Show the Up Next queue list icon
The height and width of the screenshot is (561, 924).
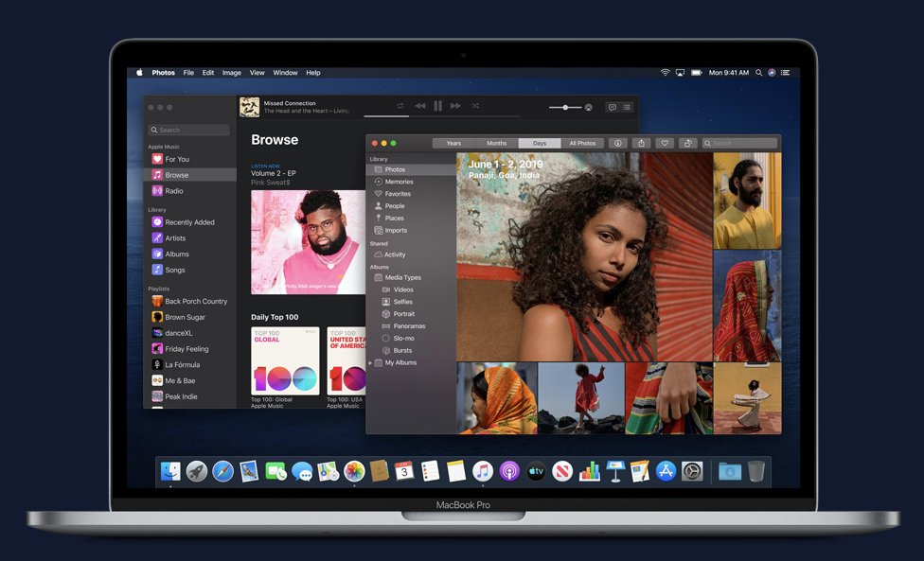tap(627, 107)
